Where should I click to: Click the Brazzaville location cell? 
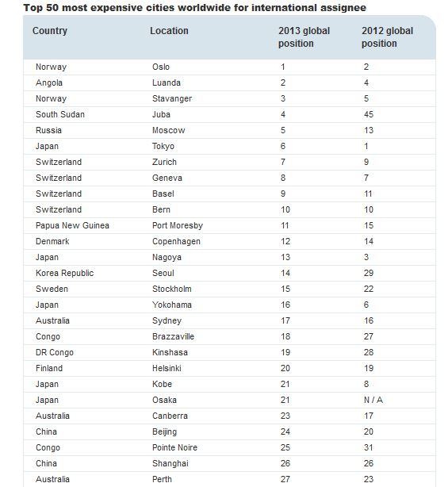tap(173, 336)
